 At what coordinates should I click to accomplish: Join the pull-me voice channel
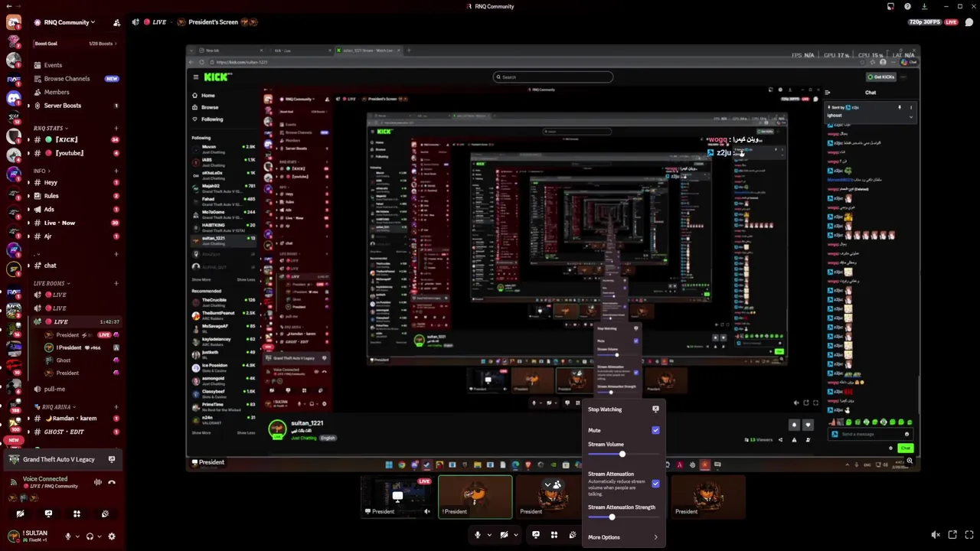point(75,389)
